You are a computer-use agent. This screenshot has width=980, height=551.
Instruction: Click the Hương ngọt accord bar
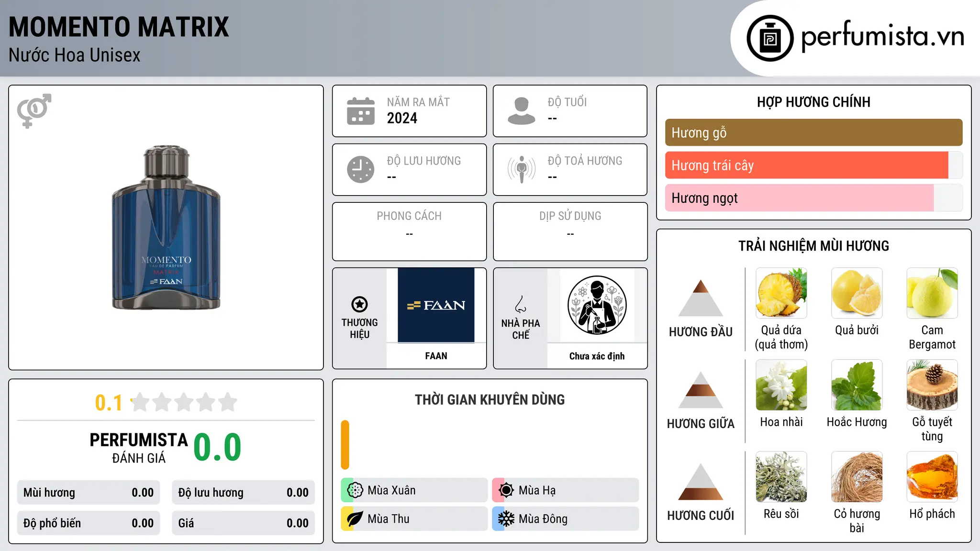(814, 198)
